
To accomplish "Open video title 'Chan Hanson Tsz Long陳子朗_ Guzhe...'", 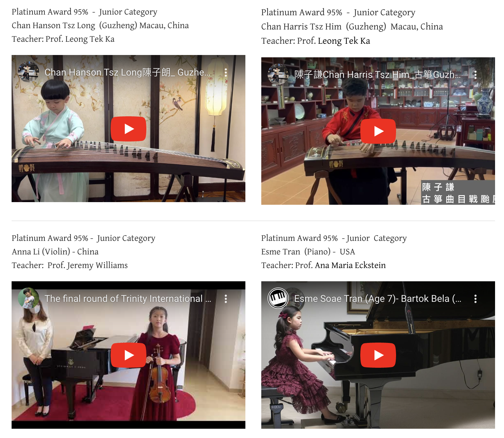I will pyautogui.click(x=128, y=72).
